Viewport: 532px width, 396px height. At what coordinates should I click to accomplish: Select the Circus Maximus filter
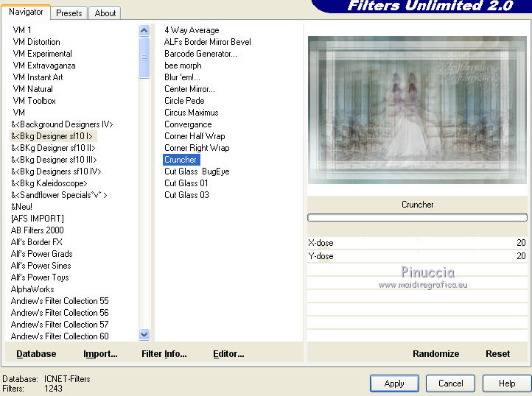coord(192,113)
